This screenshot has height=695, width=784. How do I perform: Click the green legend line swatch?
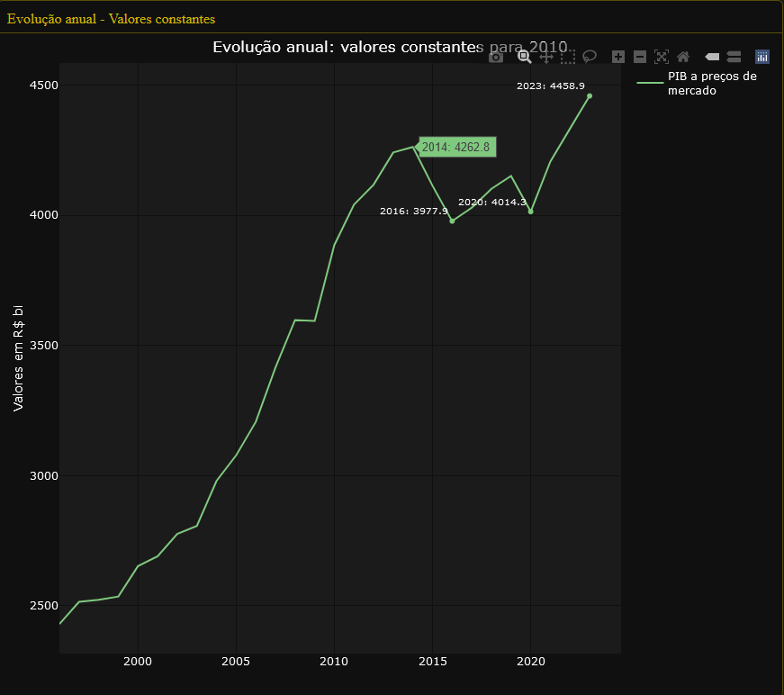coord(650,83)
